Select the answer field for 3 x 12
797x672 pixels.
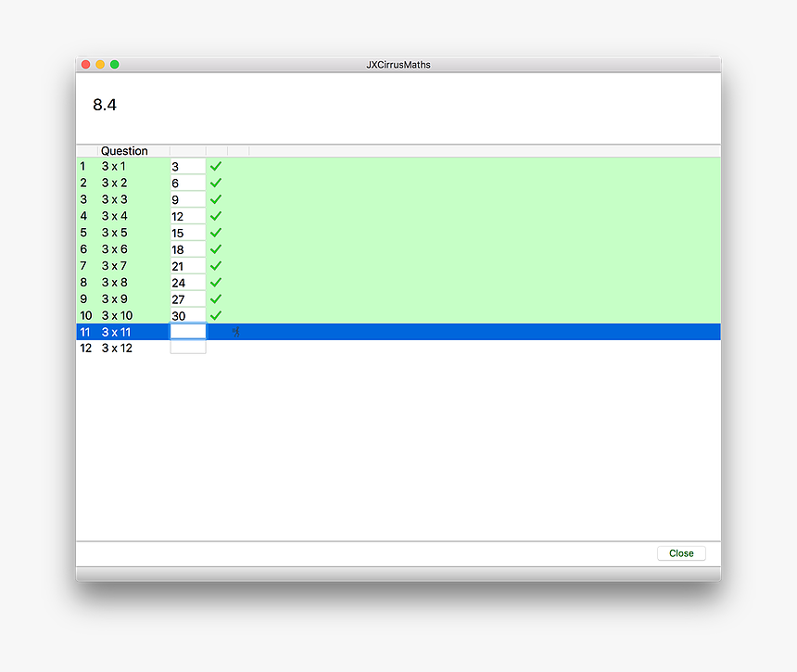tap(187, 346)
